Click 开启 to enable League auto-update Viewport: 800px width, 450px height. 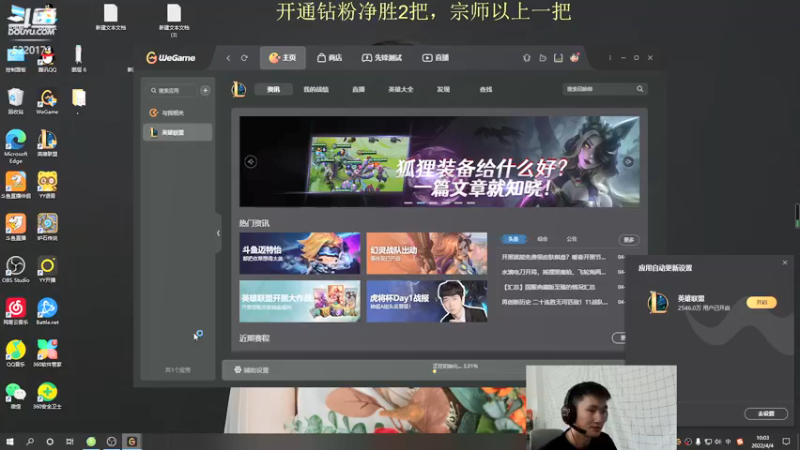click(761, 303)
